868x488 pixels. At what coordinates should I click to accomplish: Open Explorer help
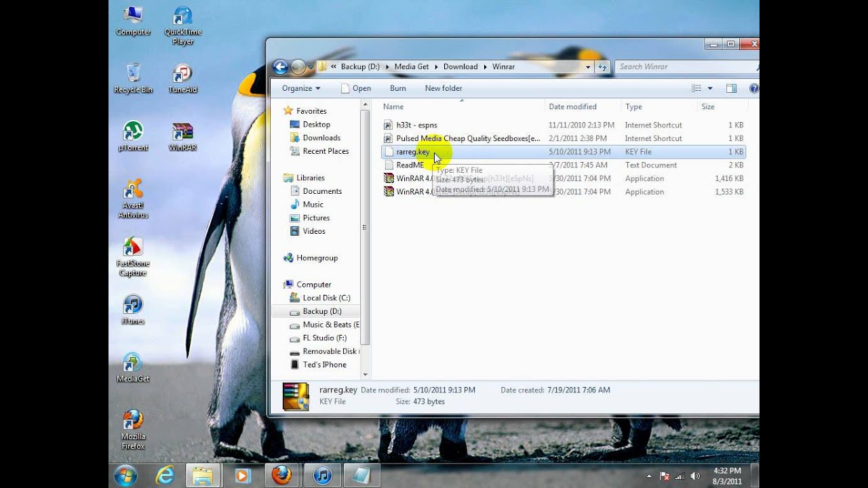(753, 88)
